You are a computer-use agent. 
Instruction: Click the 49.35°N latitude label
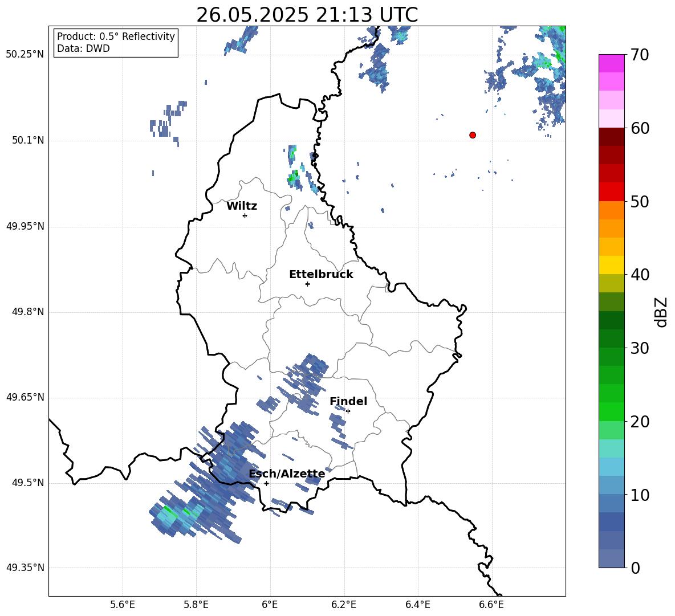25,568
